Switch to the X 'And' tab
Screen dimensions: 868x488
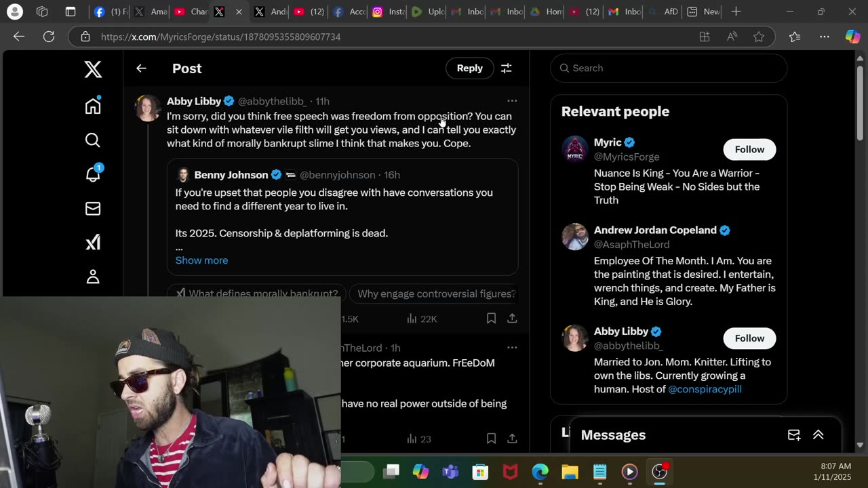tap(269, 12)
